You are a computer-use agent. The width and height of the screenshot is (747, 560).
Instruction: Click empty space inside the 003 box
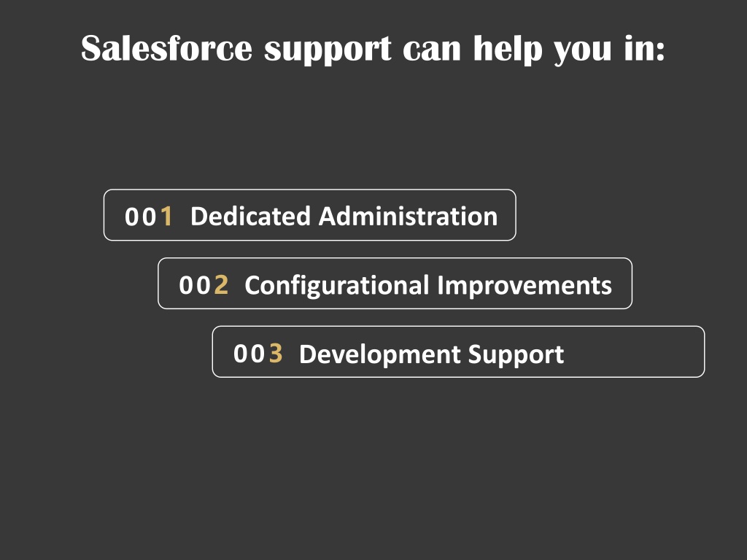point(634,352)
